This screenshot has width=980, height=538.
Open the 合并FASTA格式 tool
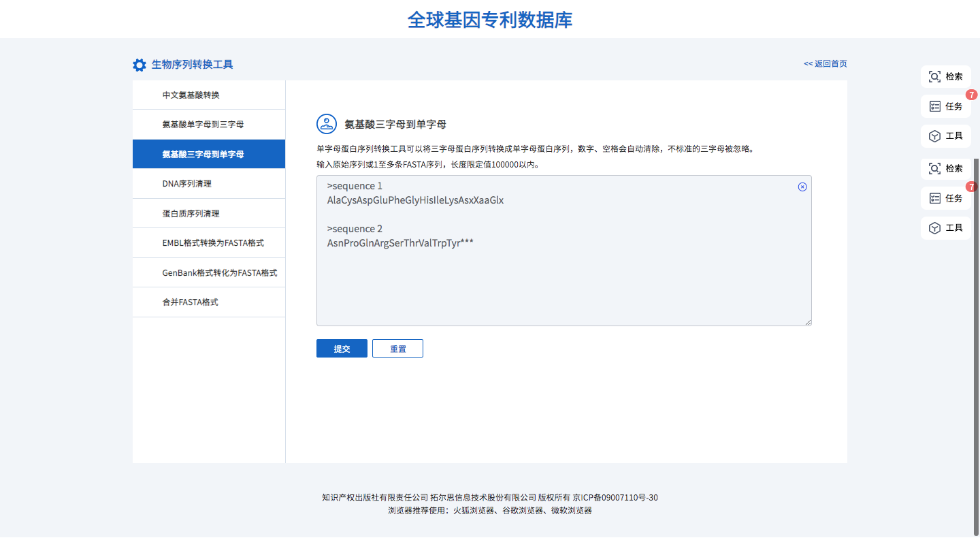209,302
